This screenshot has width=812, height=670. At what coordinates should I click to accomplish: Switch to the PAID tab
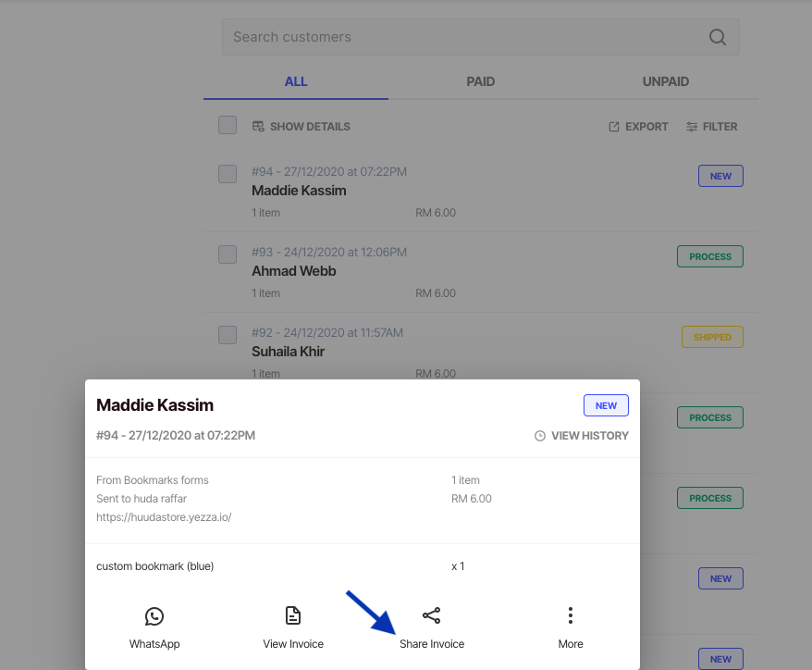pyautogui.click(x=481, y=81)
